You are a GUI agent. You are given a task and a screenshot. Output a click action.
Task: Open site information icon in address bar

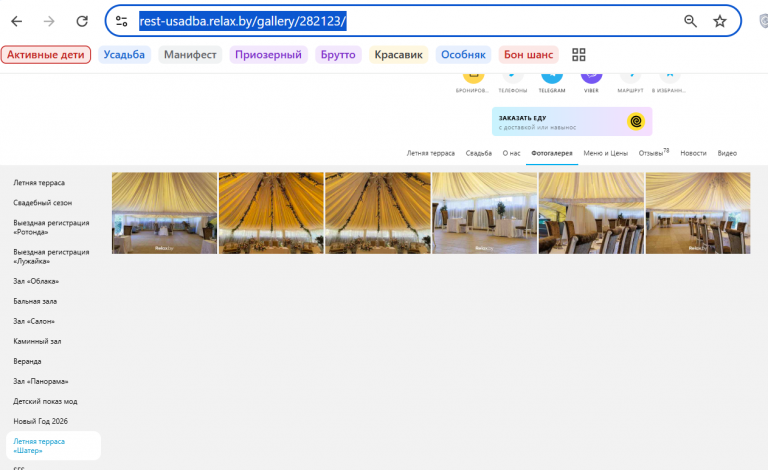pos(121,21)
